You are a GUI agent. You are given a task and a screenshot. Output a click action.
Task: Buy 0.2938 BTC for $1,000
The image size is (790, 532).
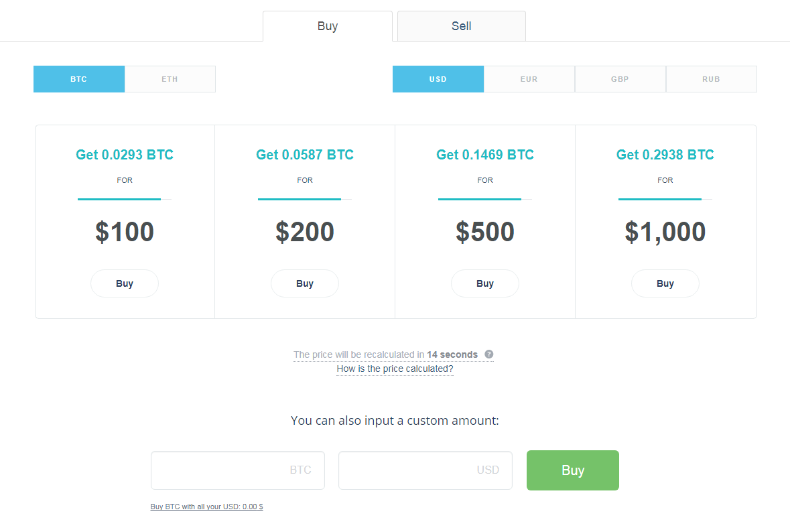[665, 283]
